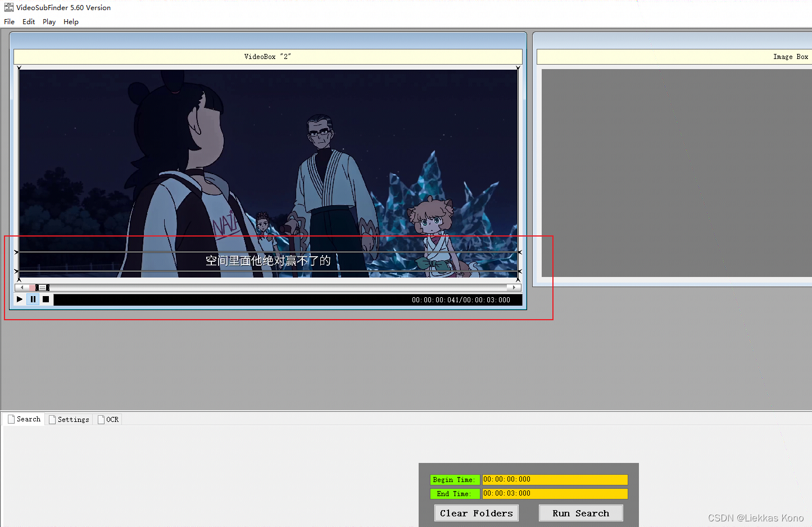Focus the End Time input field
Screen dimensions: 812x527
(x=555, y=493)
